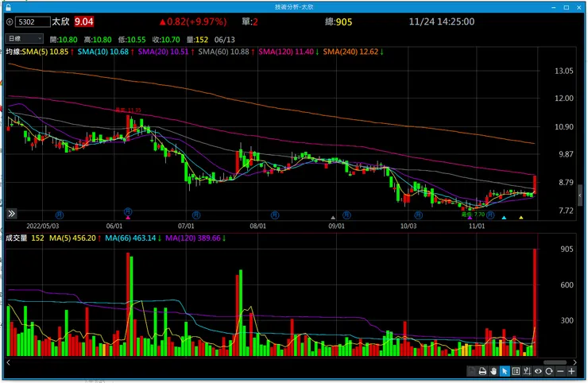Click the disabled document icon in bottom toolbar
The width and height of the screenshot is (588, 383).
tap(471, 371)
